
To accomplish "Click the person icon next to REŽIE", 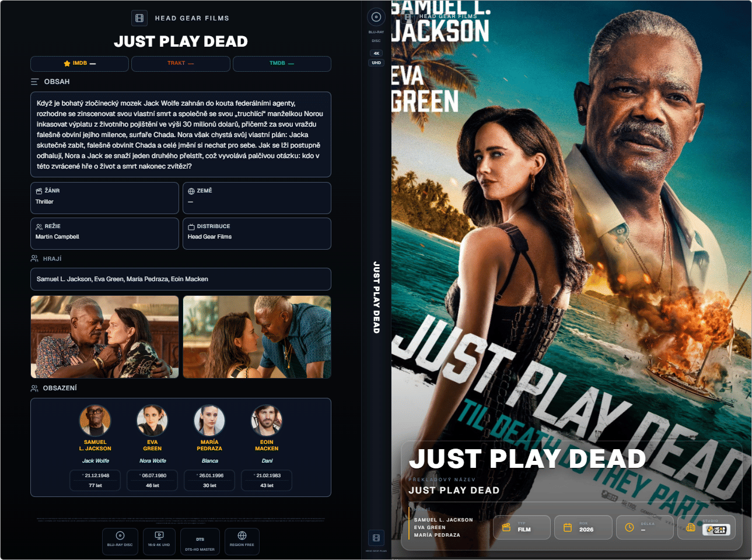I will point(39,226).
